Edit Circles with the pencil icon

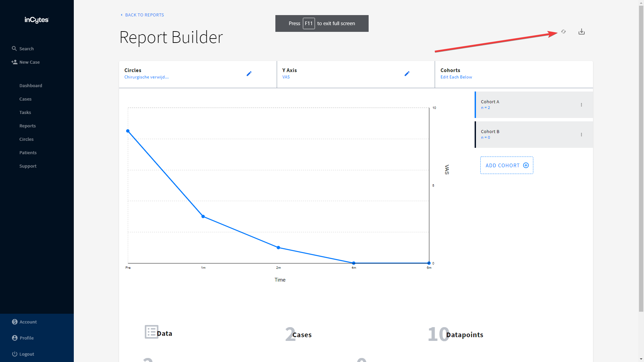coord(249,74)
